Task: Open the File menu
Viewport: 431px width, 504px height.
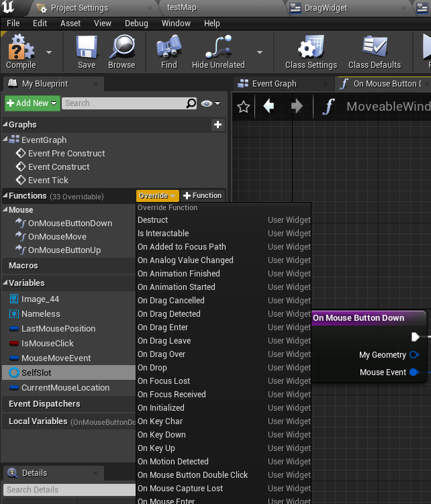Action: tap(13, 23)
